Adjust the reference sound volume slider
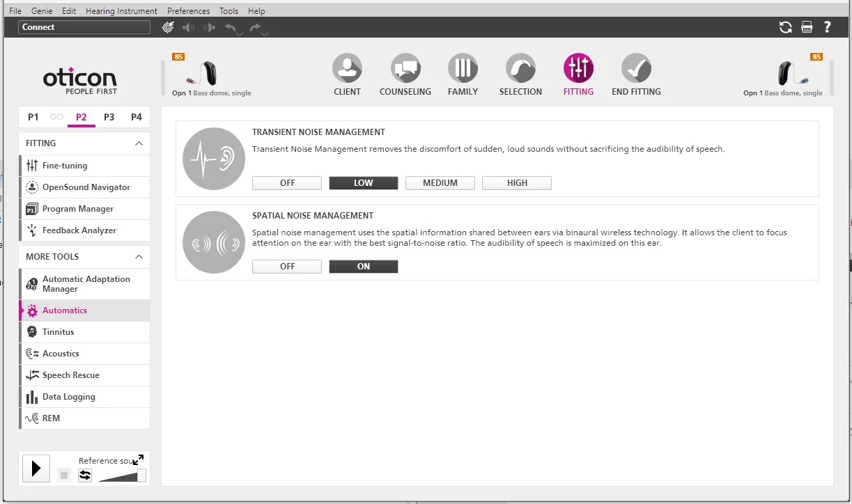 123,475
